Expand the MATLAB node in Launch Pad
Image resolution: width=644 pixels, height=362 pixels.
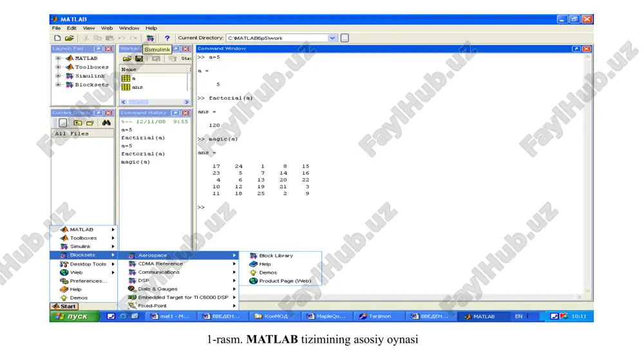pyautogui.click(x=58, y=59)
